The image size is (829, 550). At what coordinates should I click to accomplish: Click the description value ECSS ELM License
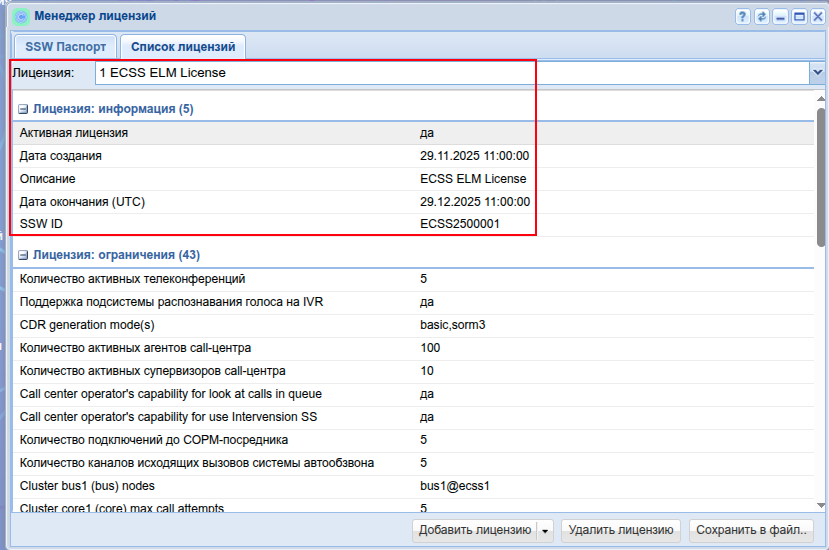coord(473,179)
